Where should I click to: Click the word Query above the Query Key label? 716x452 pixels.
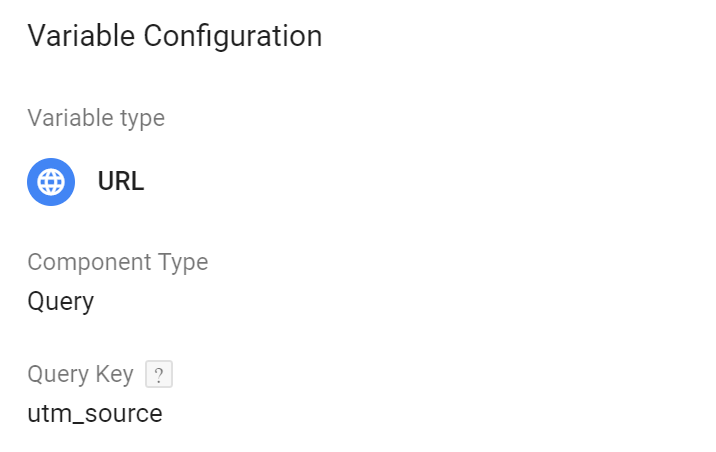[61, 302]
